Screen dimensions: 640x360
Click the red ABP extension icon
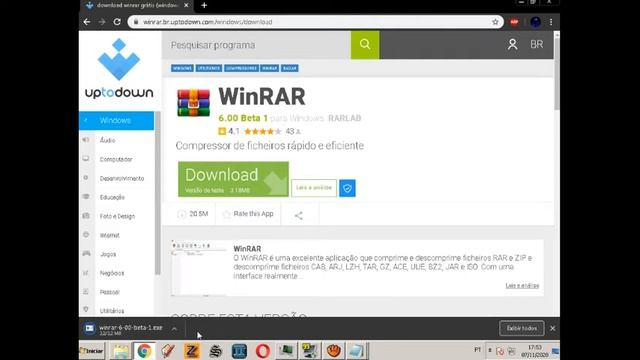514,22
